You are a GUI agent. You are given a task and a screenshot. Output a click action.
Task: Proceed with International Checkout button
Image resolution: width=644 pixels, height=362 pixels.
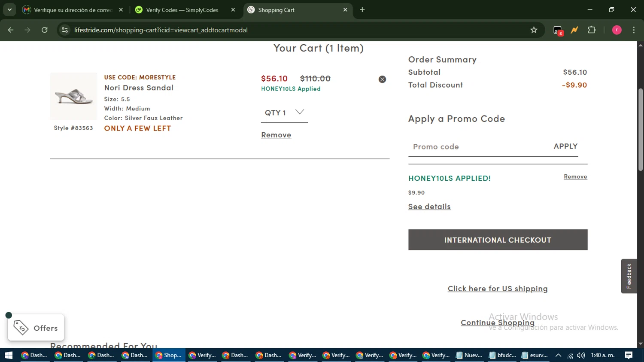point(498,240)
